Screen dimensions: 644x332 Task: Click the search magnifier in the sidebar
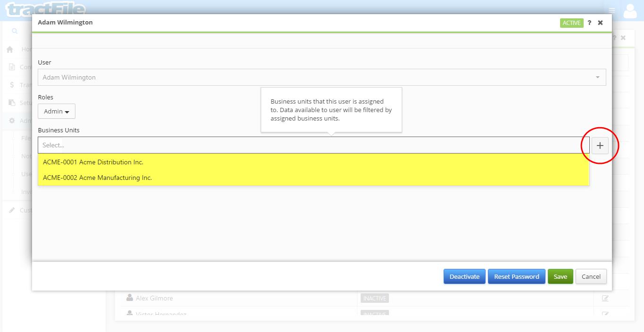15,31
